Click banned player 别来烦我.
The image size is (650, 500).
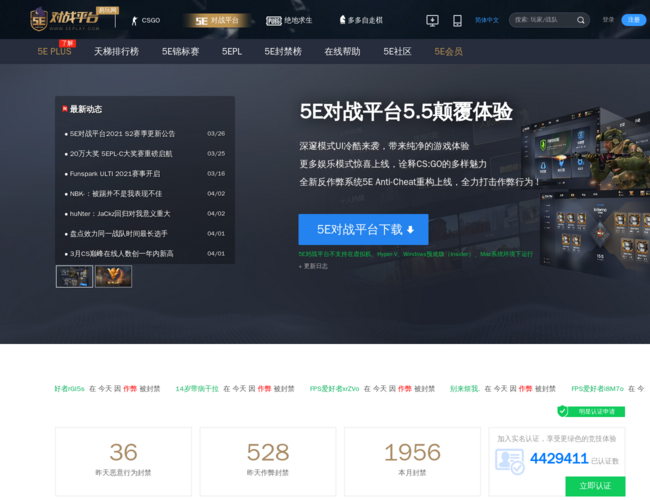tap(465, 388)
